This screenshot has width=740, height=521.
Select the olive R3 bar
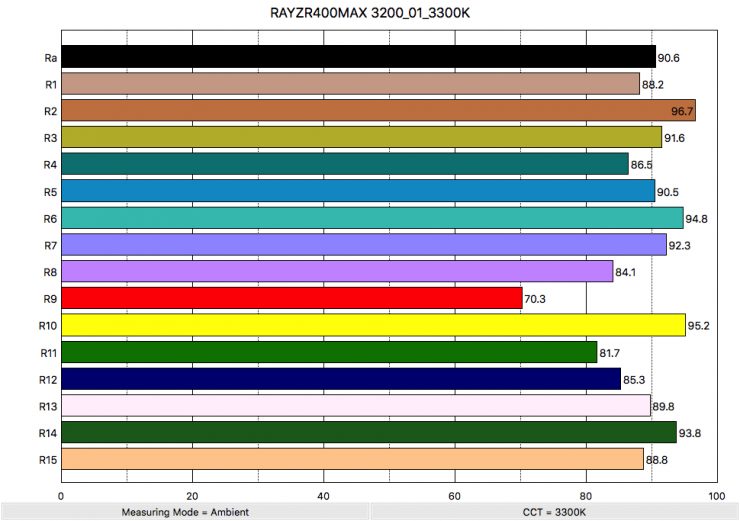click(x=361, y=137)
